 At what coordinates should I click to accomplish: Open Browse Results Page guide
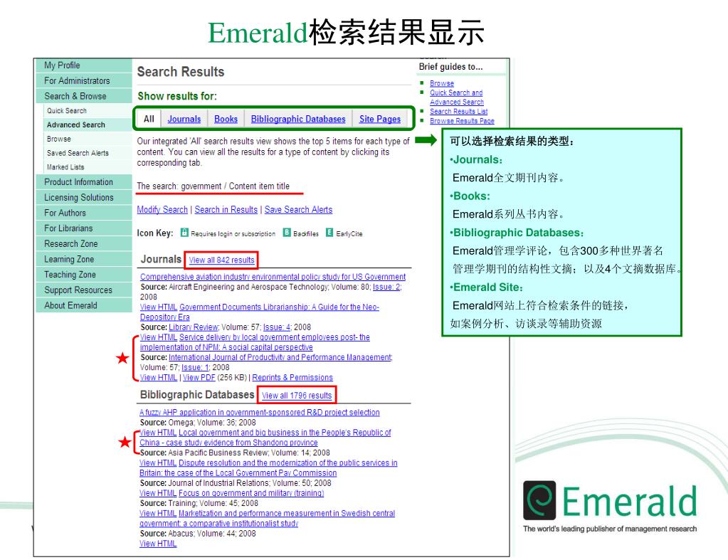tap(462, 120)
